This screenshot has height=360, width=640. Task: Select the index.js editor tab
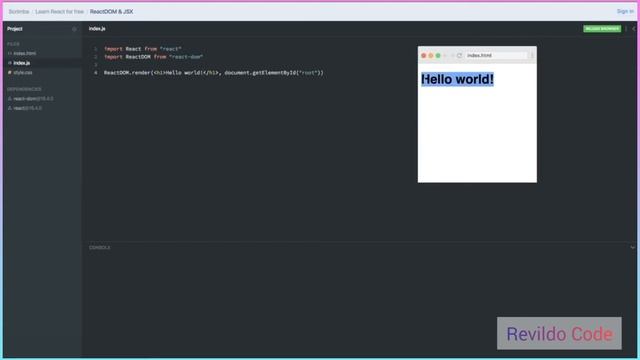coord(97,29)
